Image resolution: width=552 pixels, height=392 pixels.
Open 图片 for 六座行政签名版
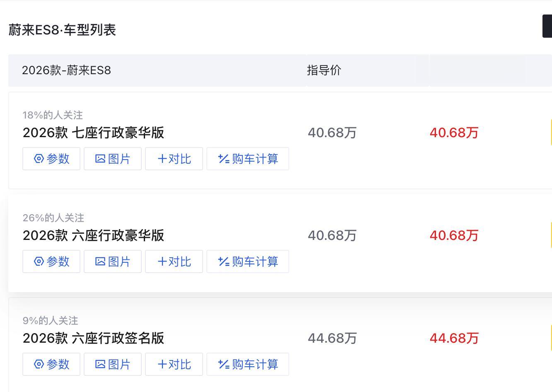point(113,364)
